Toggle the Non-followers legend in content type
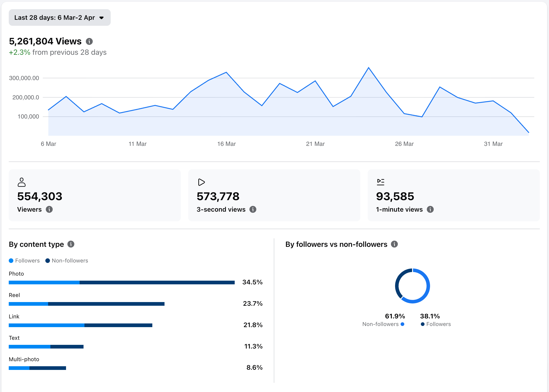 pyautogui.click(x=67, y=261)
